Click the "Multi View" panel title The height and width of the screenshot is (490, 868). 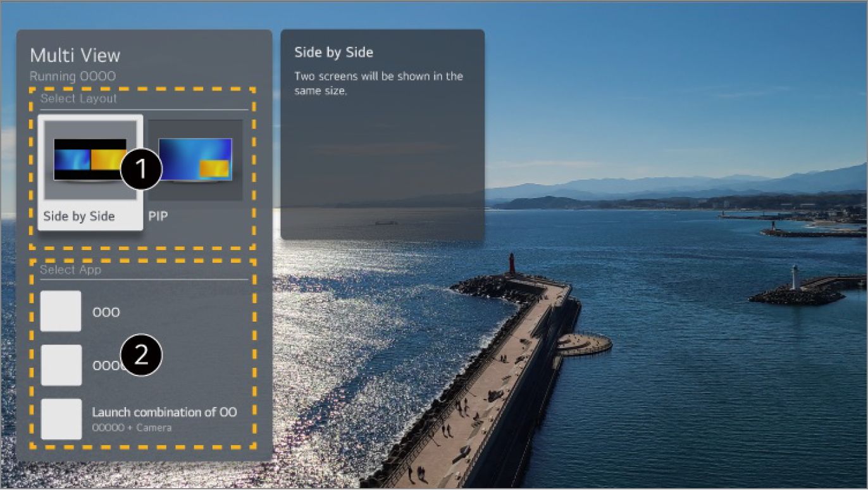(75, 56)
